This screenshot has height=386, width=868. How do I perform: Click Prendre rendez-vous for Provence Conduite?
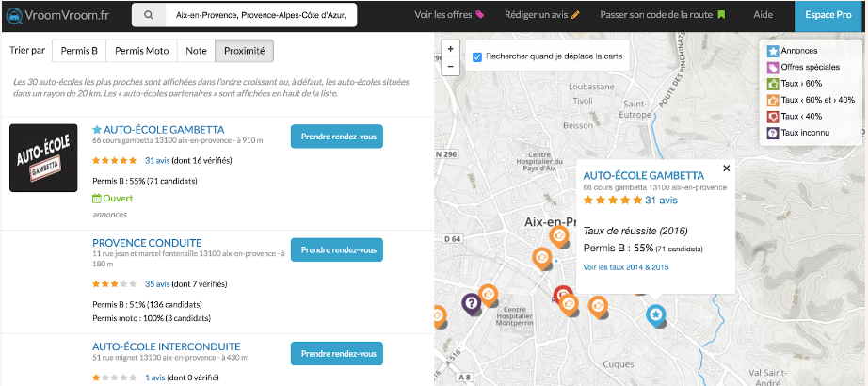click(337, 249)
